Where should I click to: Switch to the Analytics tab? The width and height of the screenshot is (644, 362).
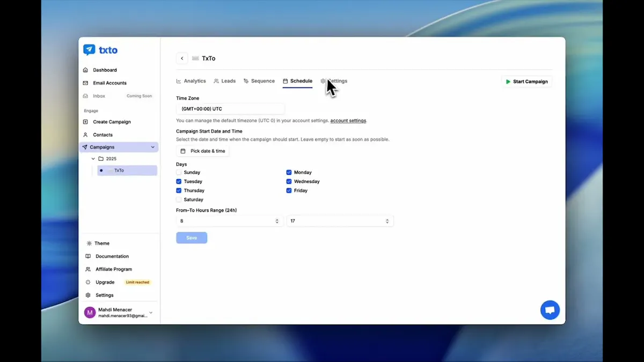click(x=191, y=81)
